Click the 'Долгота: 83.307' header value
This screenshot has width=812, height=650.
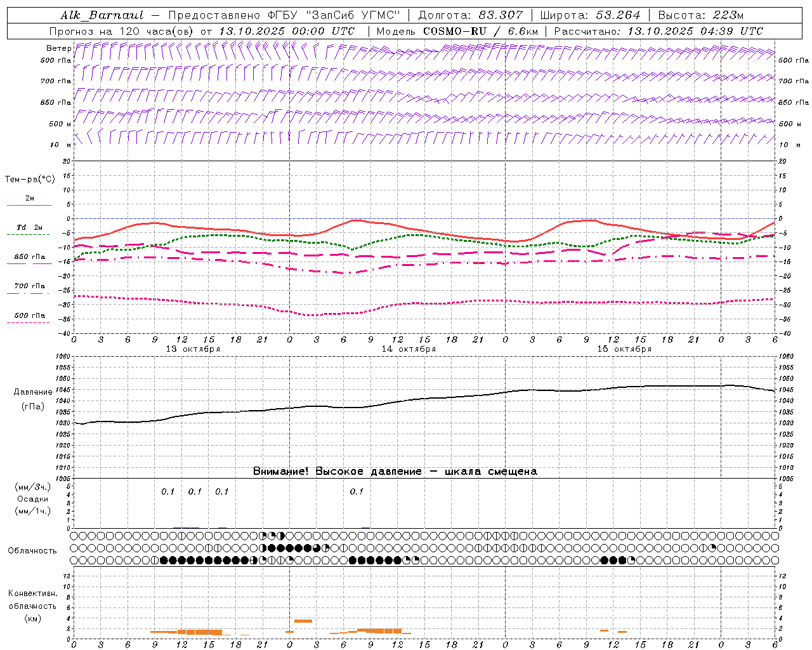coord(470,15)
